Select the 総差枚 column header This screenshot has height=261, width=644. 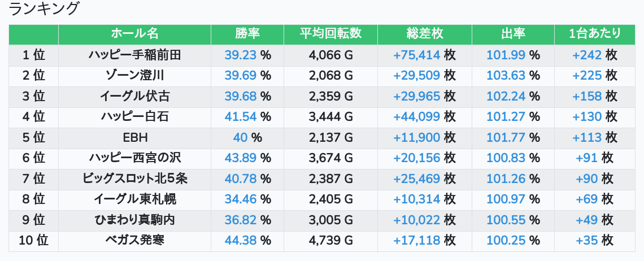tap(424, 34)
